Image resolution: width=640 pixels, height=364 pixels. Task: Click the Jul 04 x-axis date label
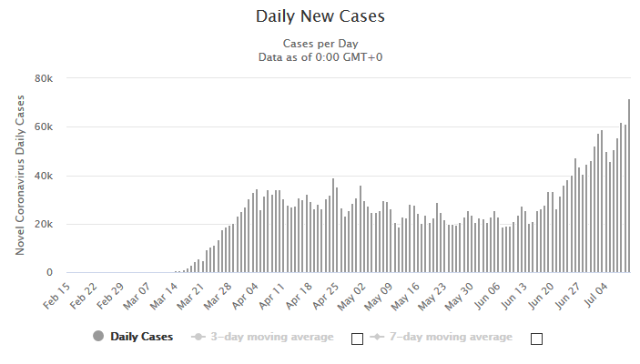pyautogui.click(x=595, y=295)
